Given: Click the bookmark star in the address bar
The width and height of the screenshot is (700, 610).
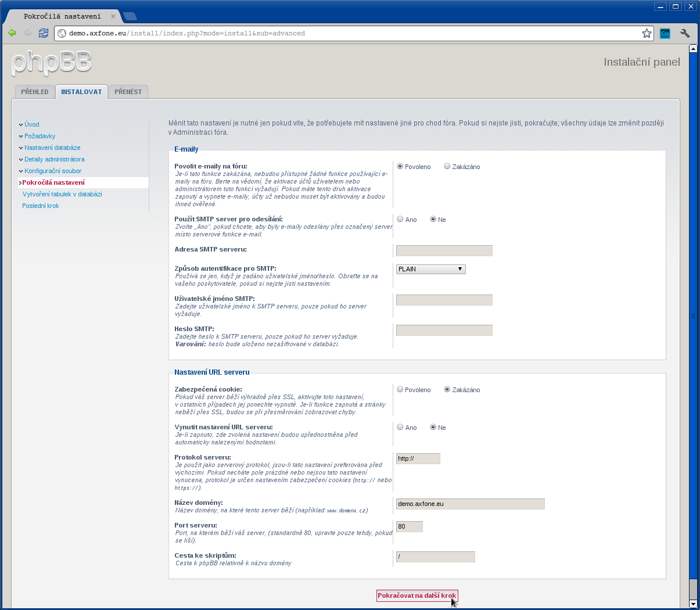Looking at the screenshot, I should click(x=647, y=33).
